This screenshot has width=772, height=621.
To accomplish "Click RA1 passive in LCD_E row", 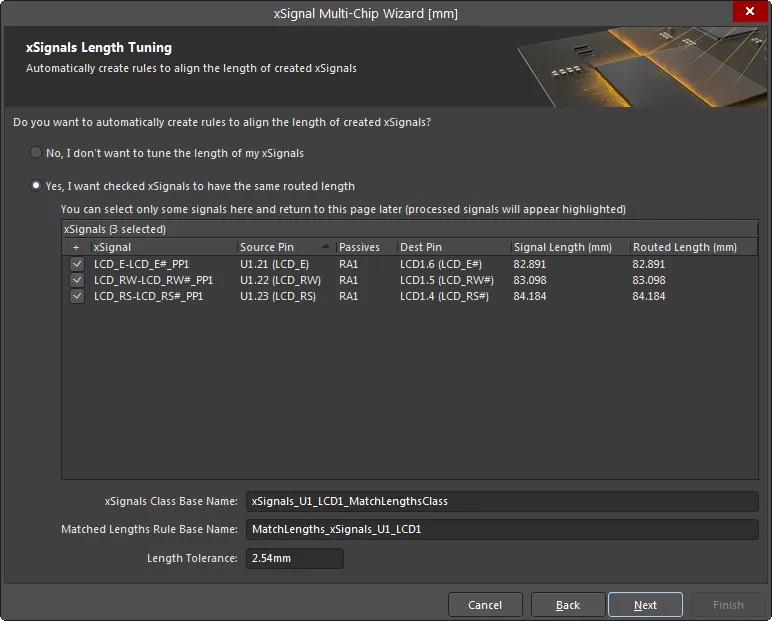I will click(349, 264).
